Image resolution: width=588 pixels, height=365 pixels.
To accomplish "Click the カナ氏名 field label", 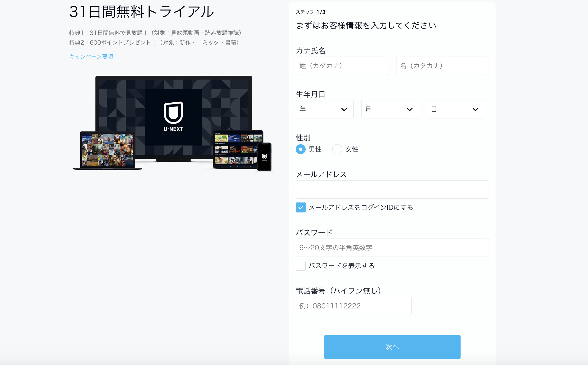I will coord(310,51).
